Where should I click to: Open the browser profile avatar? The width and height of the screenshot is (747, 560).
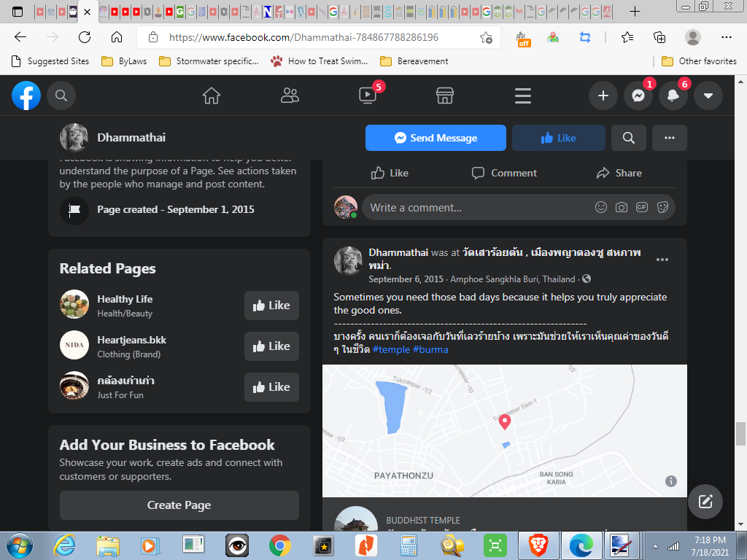[693, 37]
